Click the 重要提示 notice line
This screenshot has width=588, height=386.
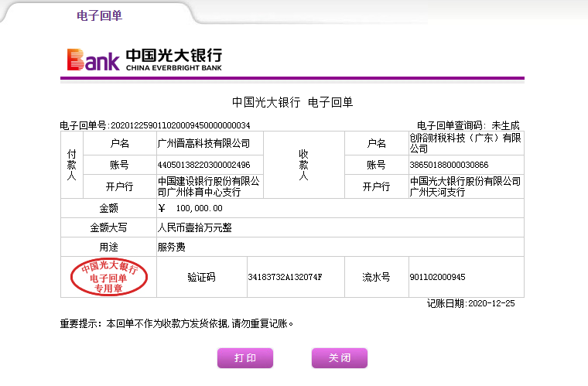coord(176,323)
